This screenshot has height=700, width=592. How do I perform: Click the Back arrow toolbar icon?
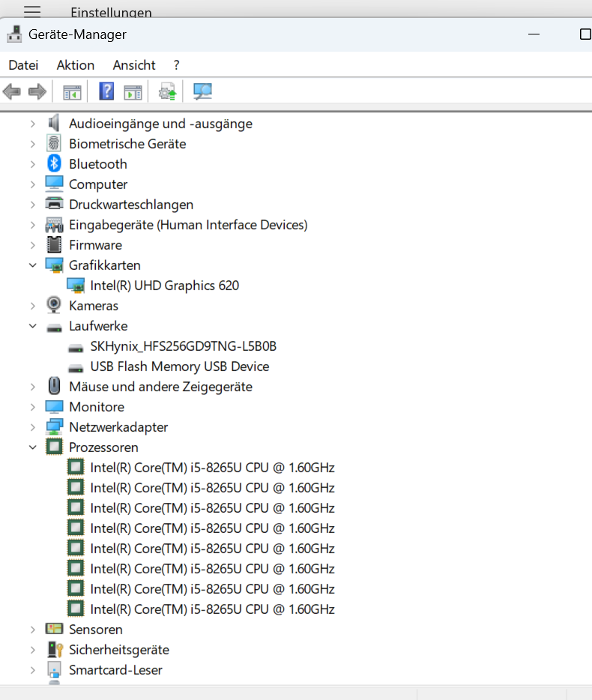11,92
